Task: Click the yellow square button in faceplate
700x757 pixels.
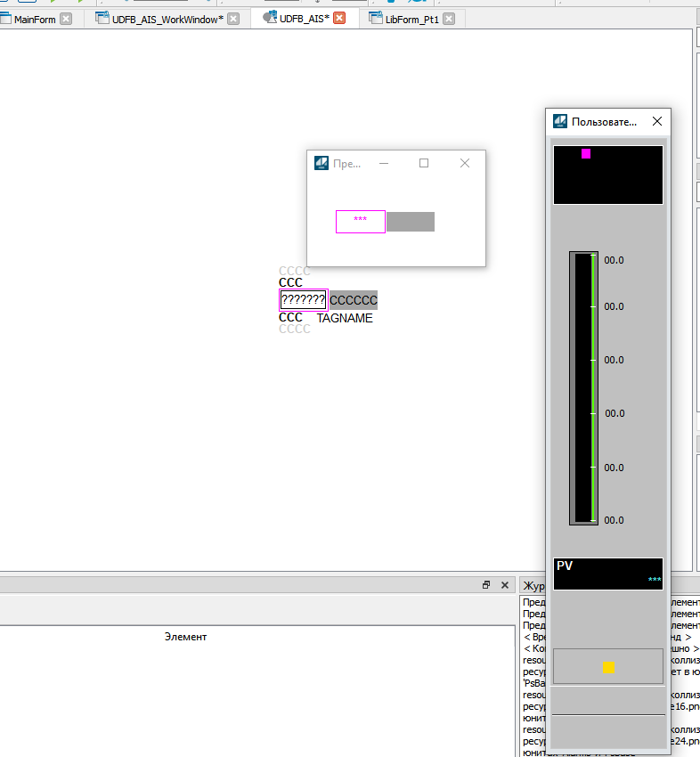Action: [608, 667]
